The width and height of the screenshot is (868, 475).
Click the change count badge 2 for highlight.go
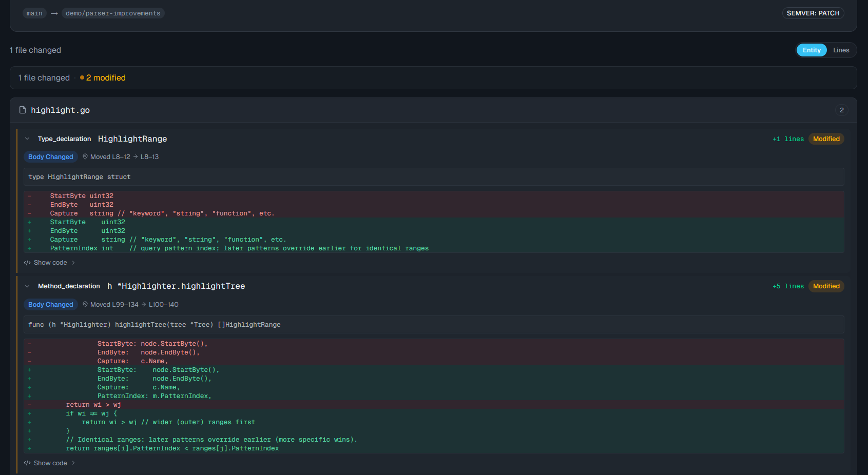(841, 110)
